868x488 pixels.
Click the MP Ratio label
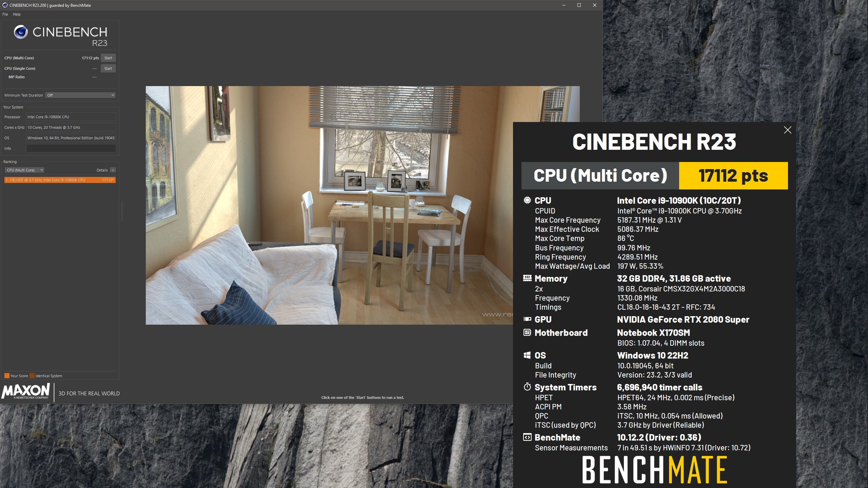[x=17, y=77]
